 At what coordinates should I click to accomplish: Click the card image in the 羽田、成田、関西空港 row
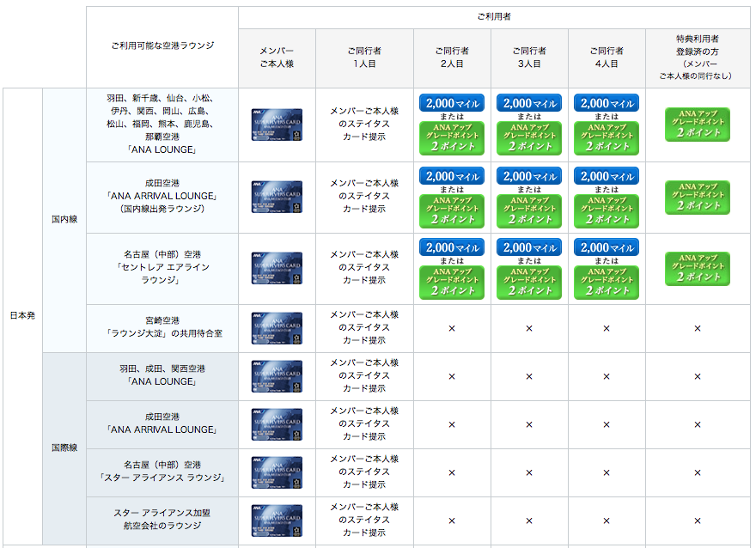pos(277,376)
